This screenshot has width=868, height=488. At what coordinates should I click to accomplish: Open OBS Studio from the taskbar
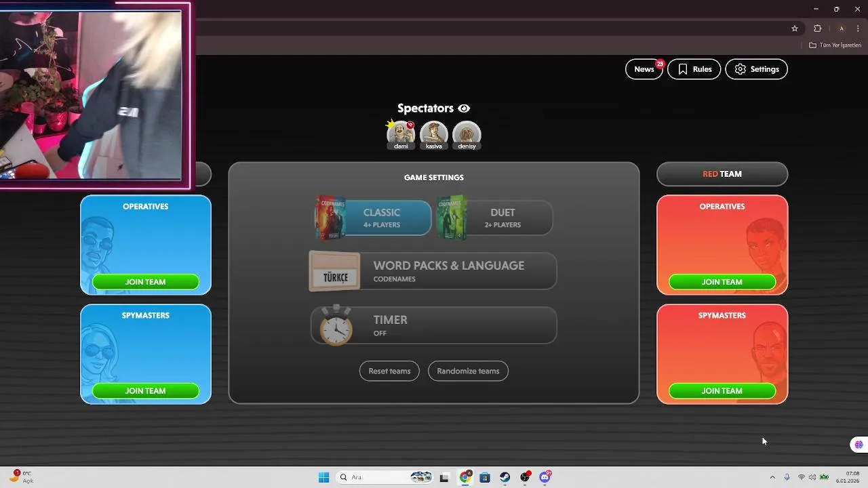pyautogui.click(x=525, y=477)
